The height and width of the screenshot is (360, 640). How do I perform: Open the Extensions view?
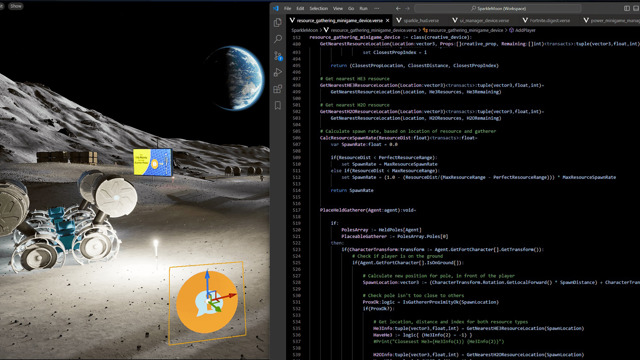[278, 89]
